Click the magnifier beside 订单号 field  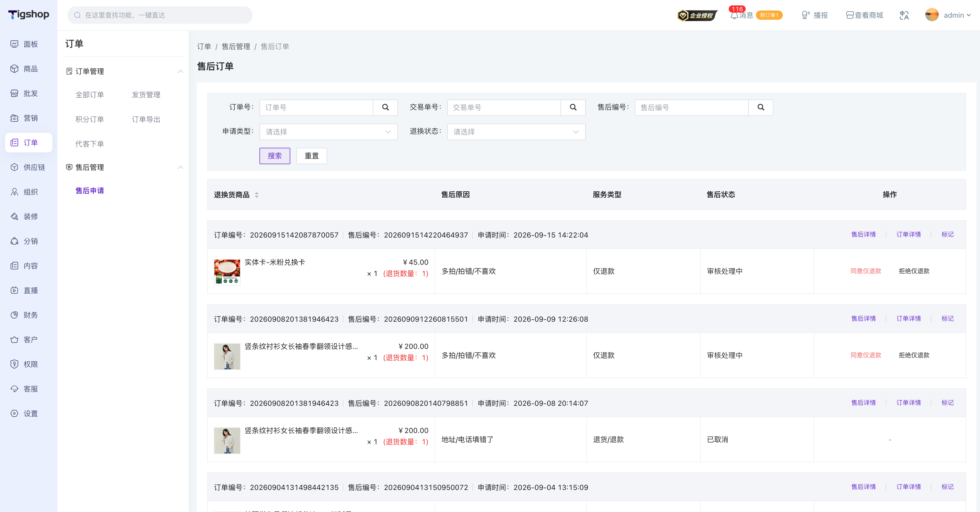[385, 107]
